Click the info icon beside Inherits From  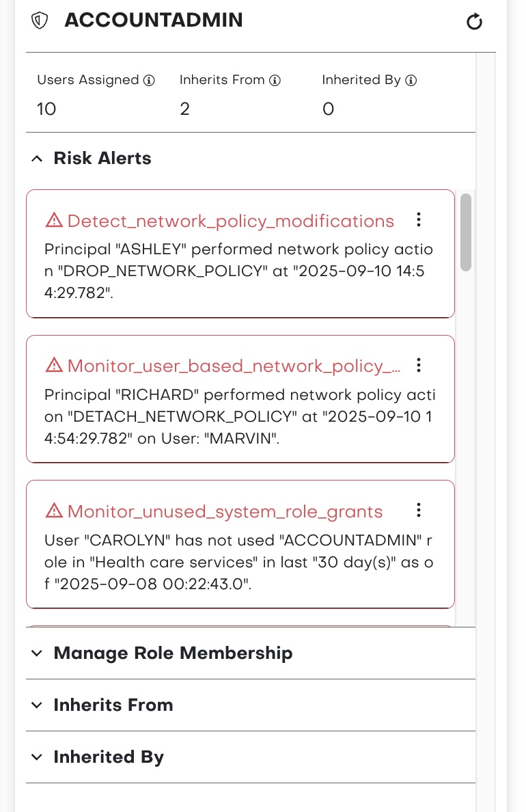pos(275,81)
